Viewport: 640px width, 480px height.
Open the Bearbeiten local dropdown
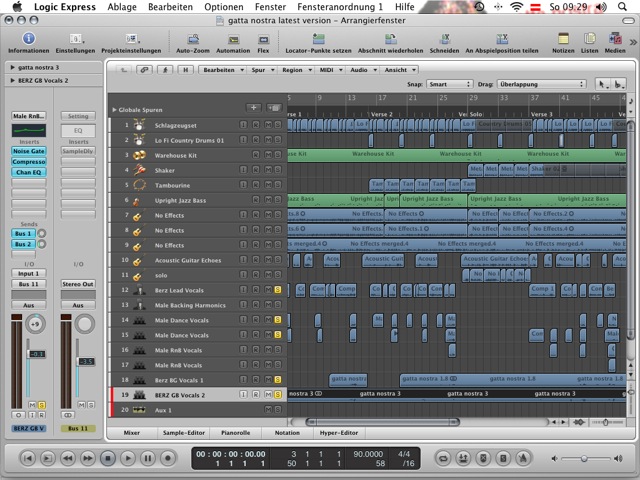pyautogui.click(x=222, y=70)
